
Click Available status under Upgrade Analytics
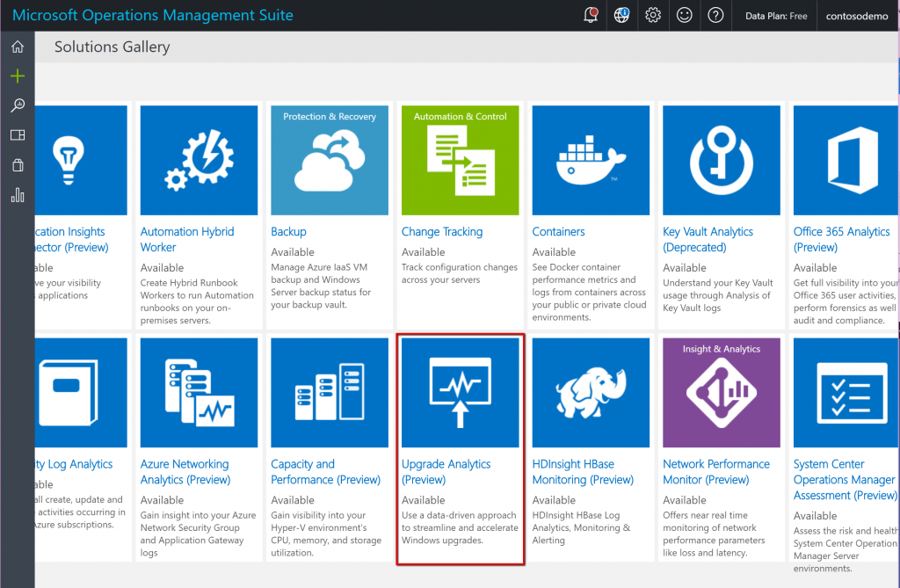pos(424,500)
